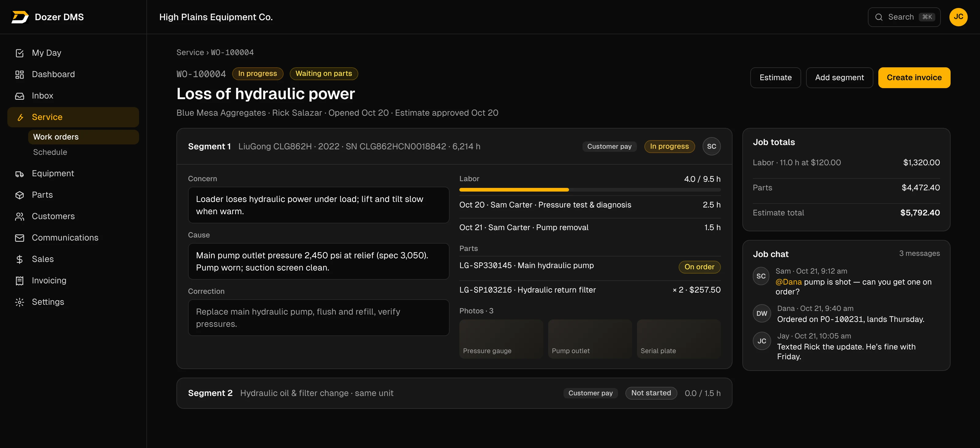Click into the Correction text field
This screenshot has height=448, width=980.
coord(318,318)
